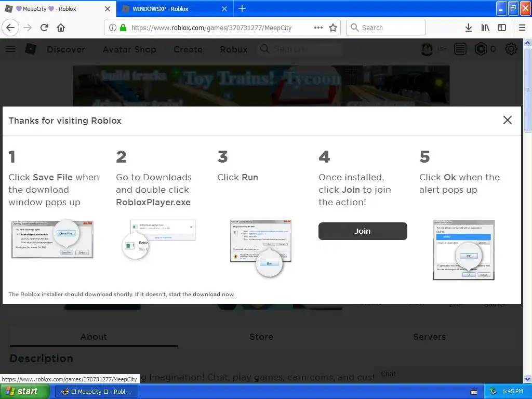Click the Ok alert illustration
Image resolution: width=532 pixels, height=399 pixels.
coord(463,250)
